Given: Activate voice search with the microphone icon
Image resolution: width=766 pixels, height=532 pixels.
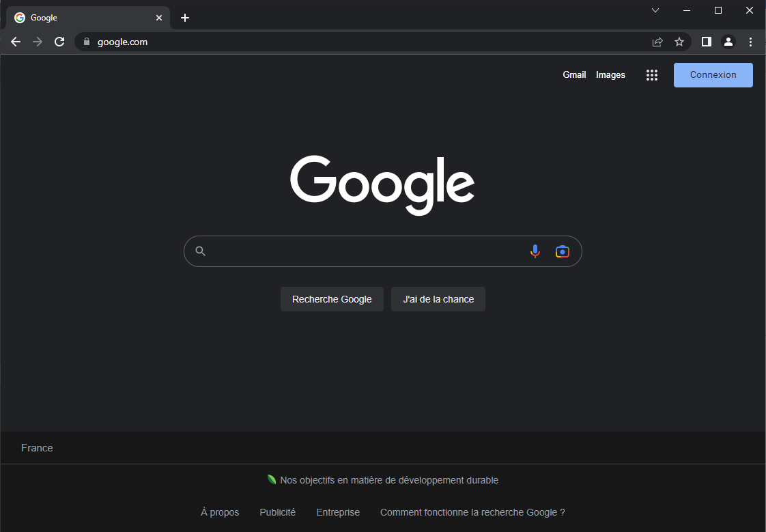Looking at the screenshot, I should [x=535, y=251].
